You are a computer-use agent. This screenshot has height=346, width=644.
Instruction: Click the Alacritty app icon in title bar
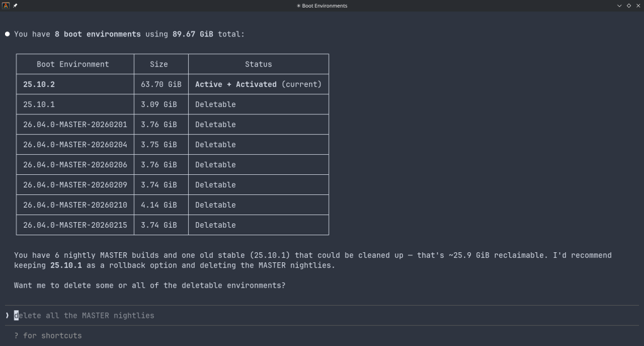[6, 6]
